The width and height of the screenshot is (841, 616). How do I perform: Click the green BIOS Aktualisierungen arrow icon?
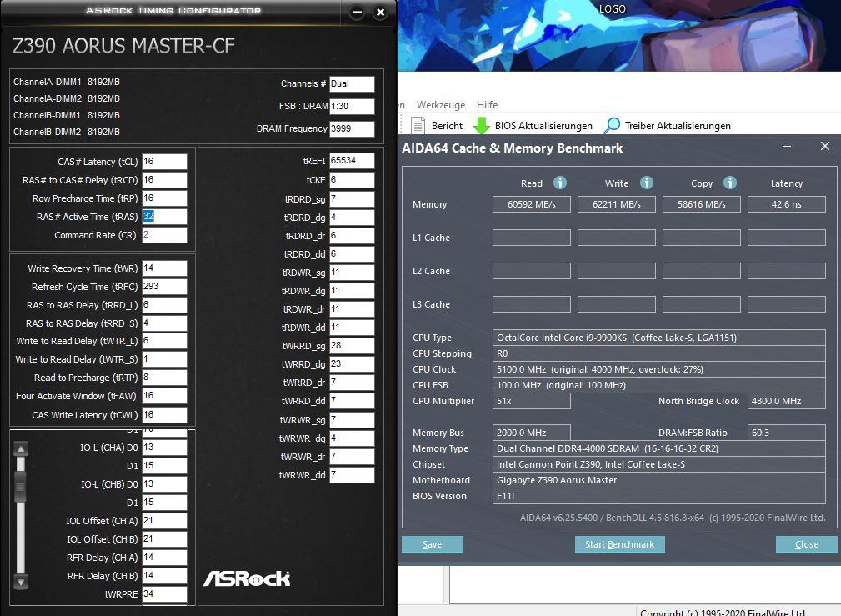482,126
